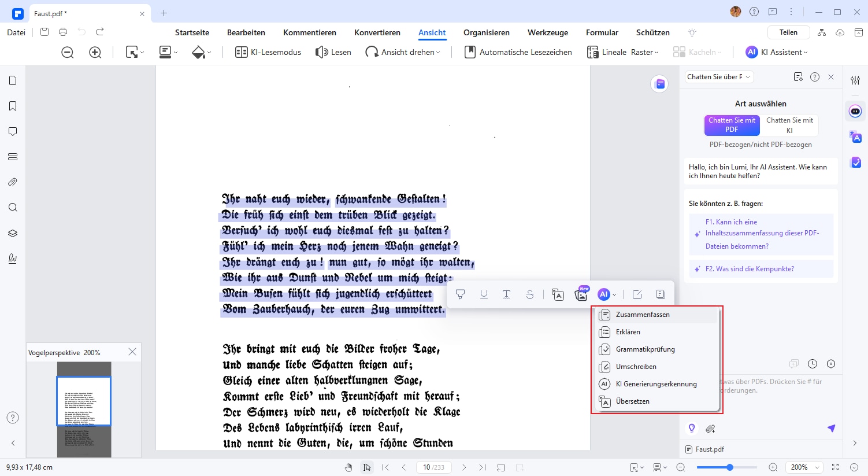Open the Werkzeuge tab
Viewport: 868px width, 476px height.
pyautogui.click(x=548, y=32)
